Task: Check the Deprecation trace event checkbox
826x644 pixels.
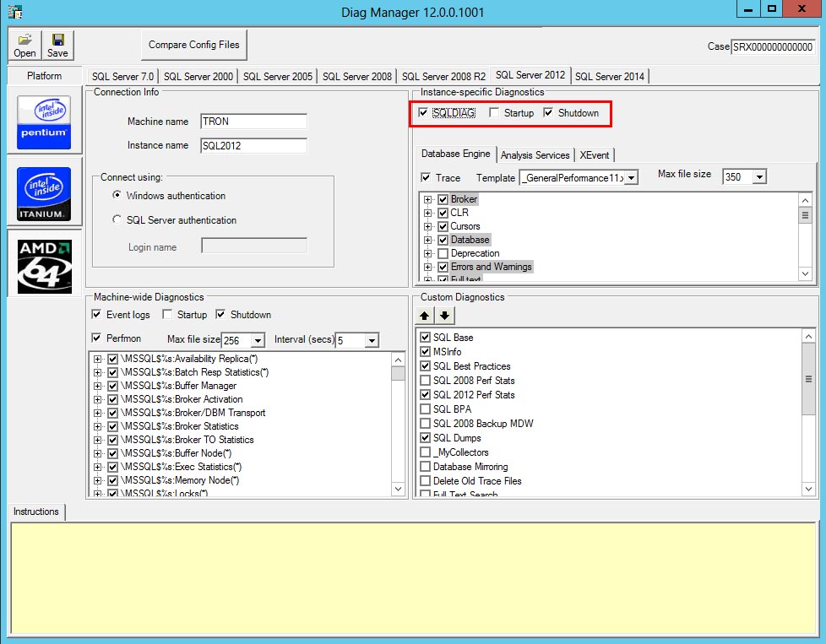Action: (443, 253)
